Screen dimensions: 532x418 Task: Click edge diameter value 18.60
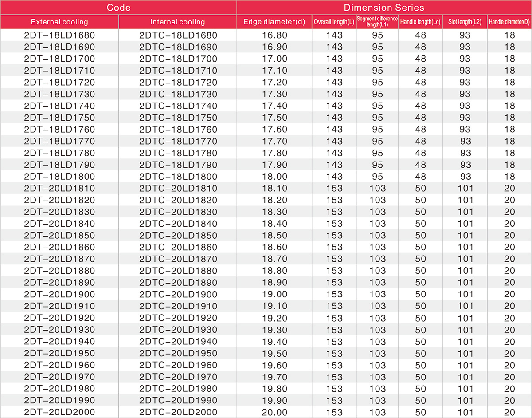click(x=274, y=247)
